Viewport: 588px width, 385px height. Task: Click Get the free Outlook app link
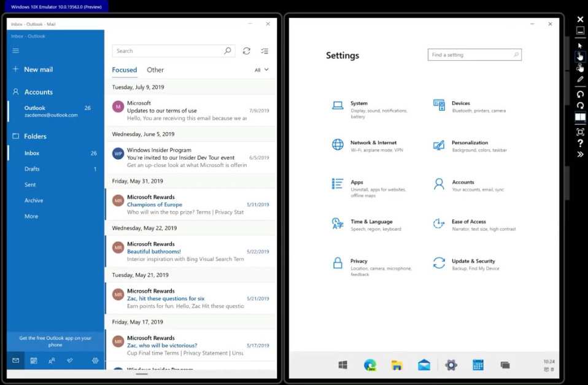[55, 341]
